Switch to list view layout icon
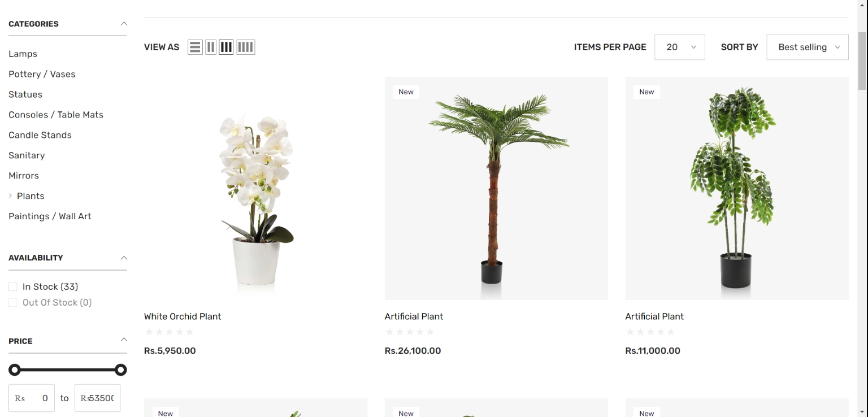 195,47
